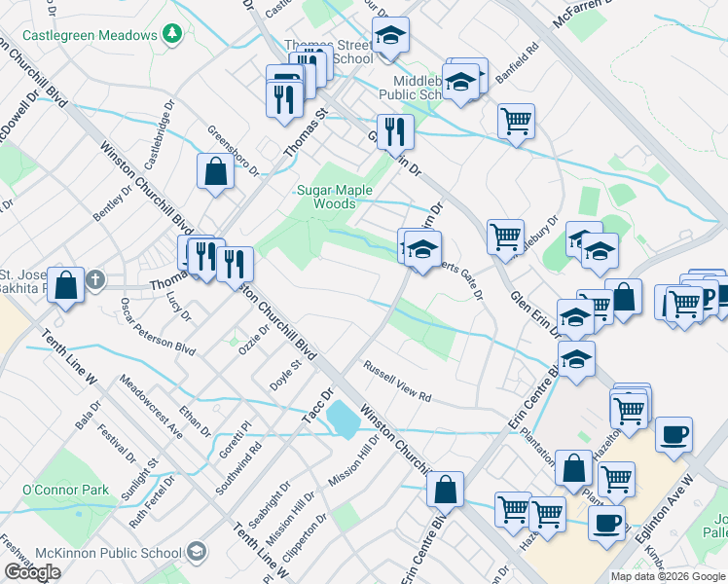The image size is (728, 584).
Task: Select the Meadowcrest Ave street label
Action: 151,407
